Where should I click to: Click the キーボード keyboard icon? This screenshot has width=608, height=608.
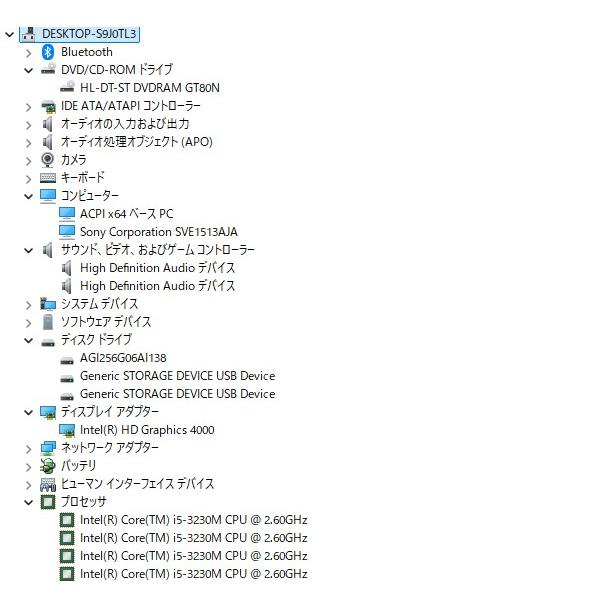click(48, 178)
